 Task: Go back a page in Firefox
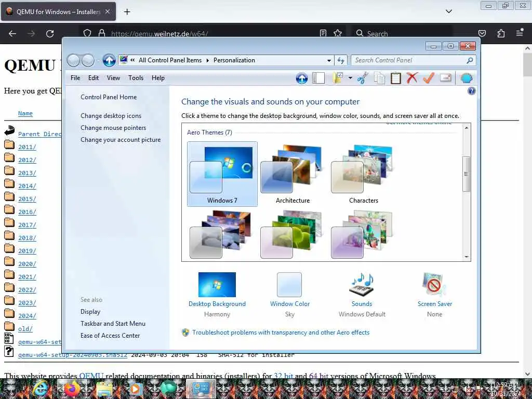[12, 34]
